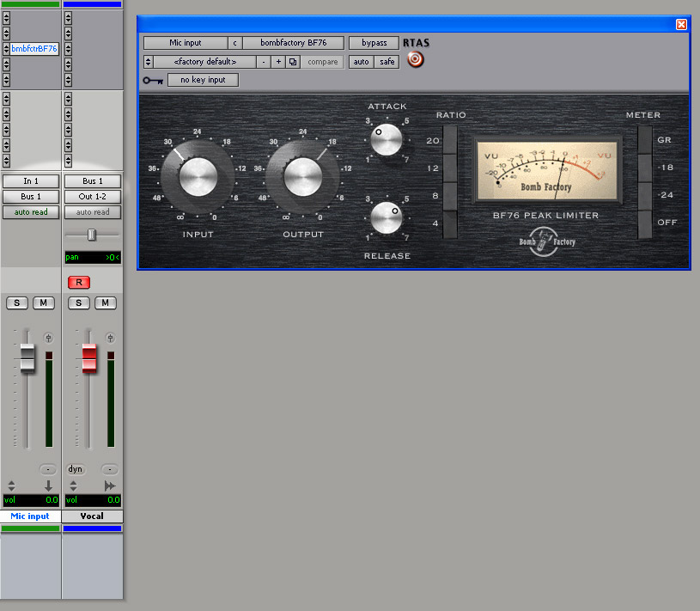Click the Bomb Factory logo below the VU meter
This screenshot has height=611, width=700.
coord(547,241)
